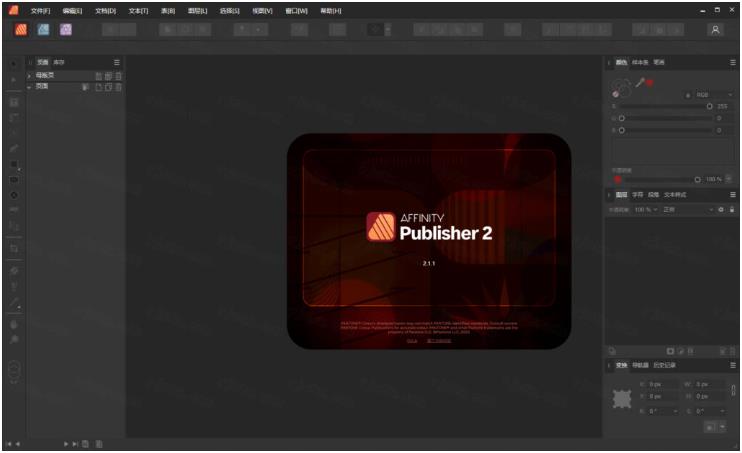Open the Colour panel hamburger menu
The image size is (742, 453).
(733, 62)
